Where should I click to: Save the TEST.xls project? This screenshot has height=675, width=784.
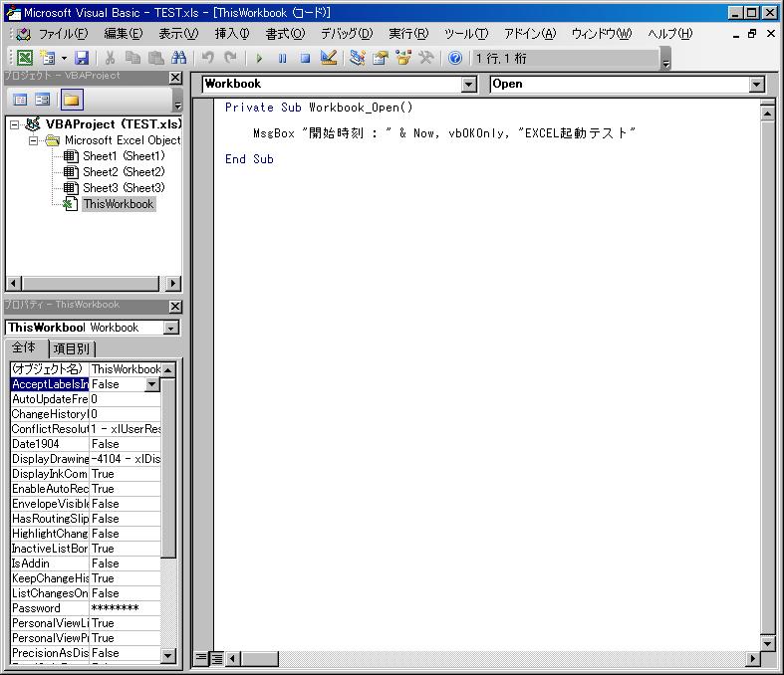tap(82, 58)
